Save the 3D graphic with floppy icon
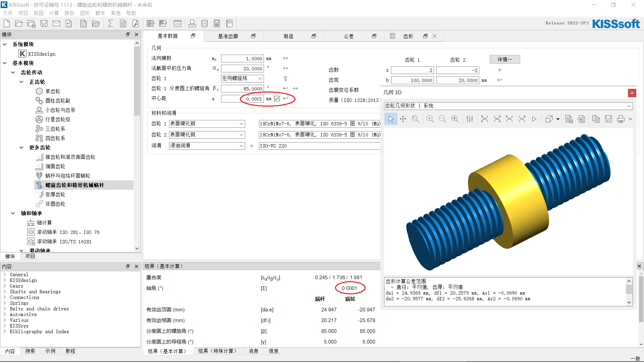Screen dimensions: 644x362 tap(608, 119)
